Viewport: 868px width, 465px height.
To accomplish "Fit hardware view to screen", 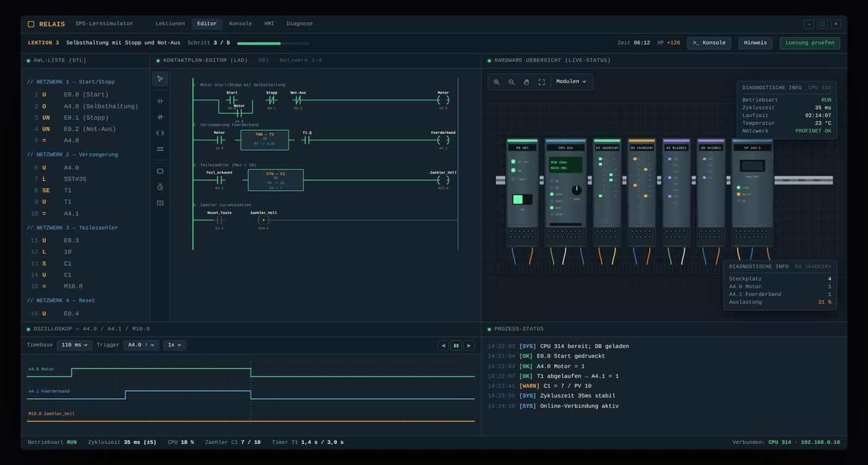I will coord(541,82).
